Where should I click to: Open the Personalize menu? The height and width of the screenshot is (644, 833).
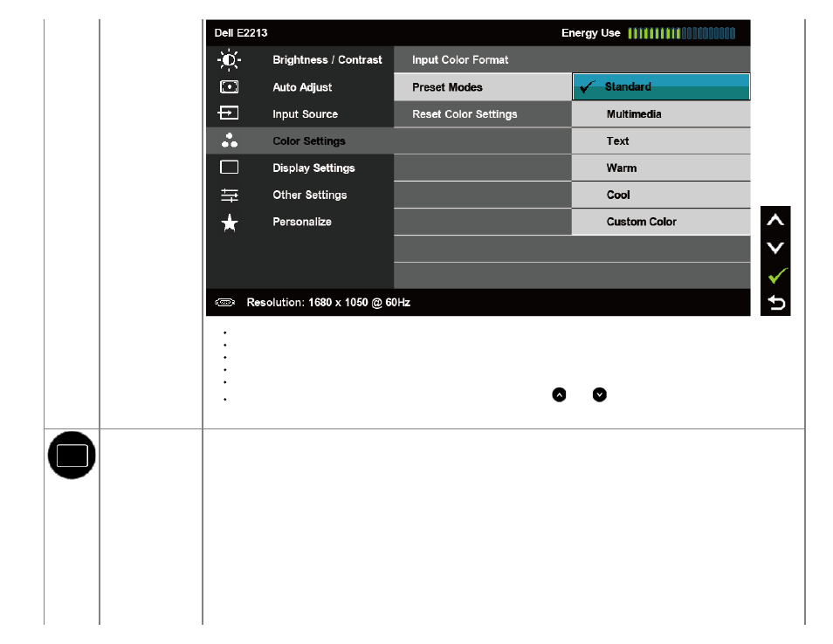pyautogui.click(x=300, y=222)
